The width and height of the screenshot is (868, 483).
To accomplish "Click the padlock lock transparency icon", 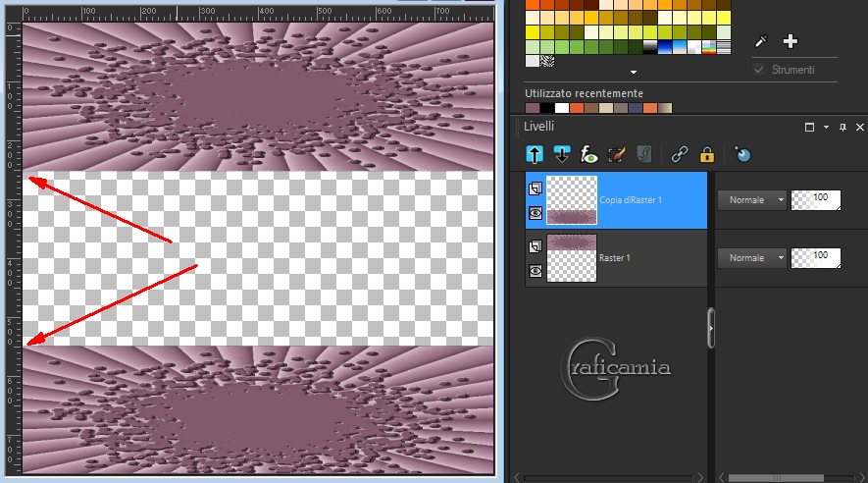I will (706, 154).
